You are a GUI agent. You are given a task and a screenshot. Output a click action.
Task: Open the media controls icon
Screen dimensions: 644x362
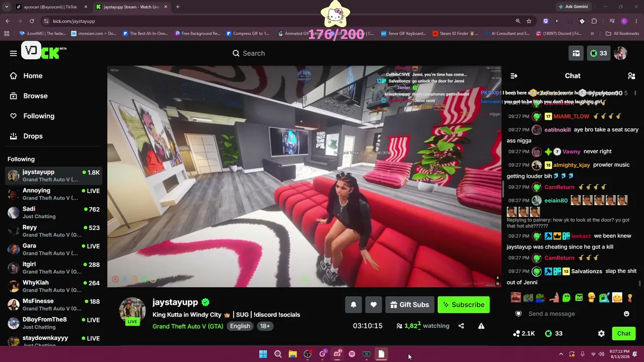coord(612,21)
